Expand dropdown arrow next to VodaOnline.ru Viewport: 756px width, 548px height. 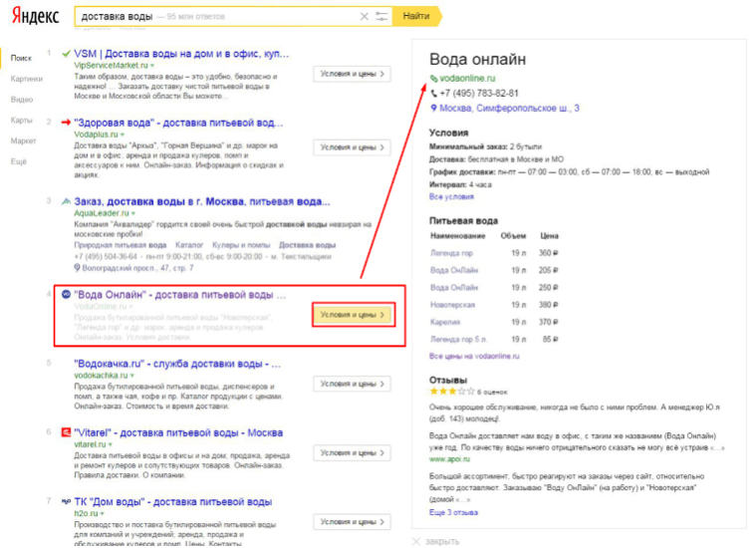tap(130, 306)
